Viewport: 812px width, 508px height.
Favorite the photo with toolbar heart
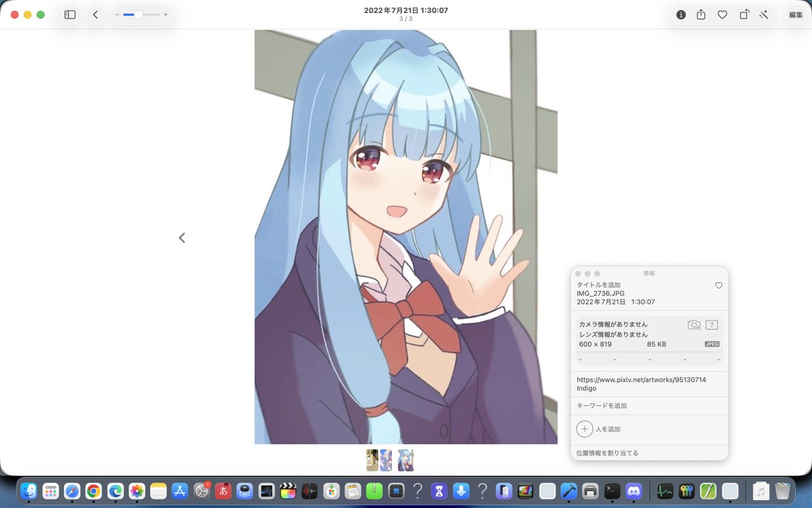722,14
